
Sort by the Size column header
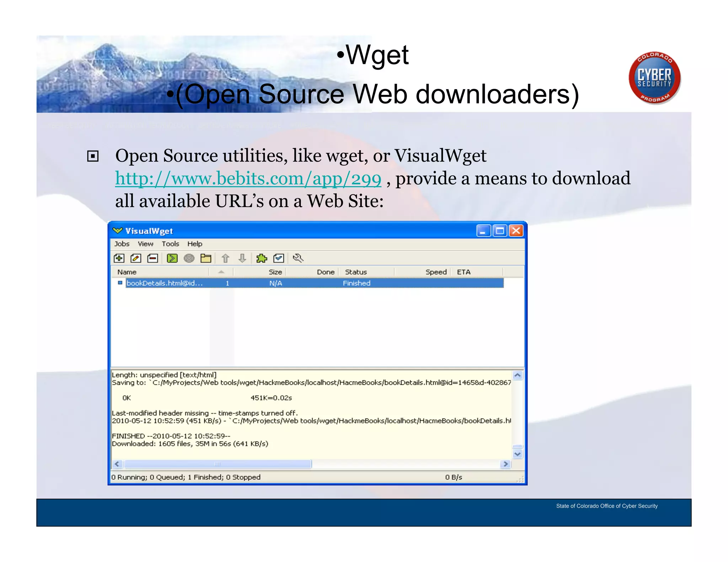click(x=260, y=272)
